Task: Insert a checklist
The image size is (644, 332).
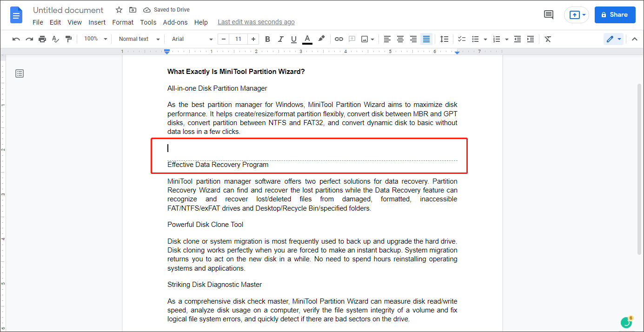Action: [462, 39]
